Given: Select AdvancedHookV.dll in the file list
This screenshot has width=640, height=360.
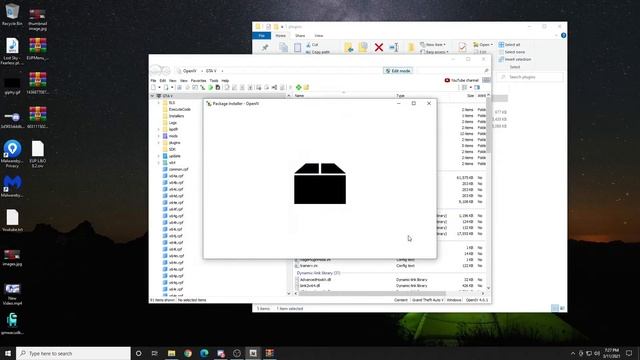Looking at the screenshot, I should tap(315, 280).
